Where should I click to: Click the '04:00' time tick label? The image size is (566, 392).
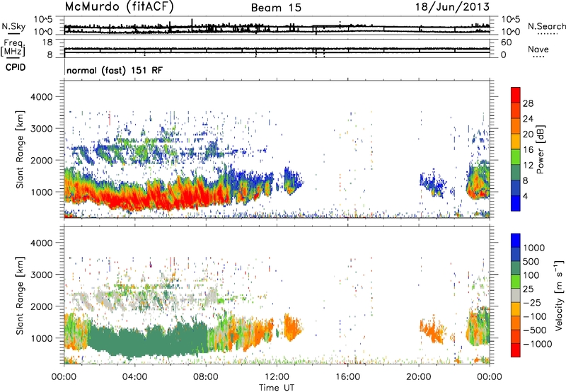click(x=135, y=377)
